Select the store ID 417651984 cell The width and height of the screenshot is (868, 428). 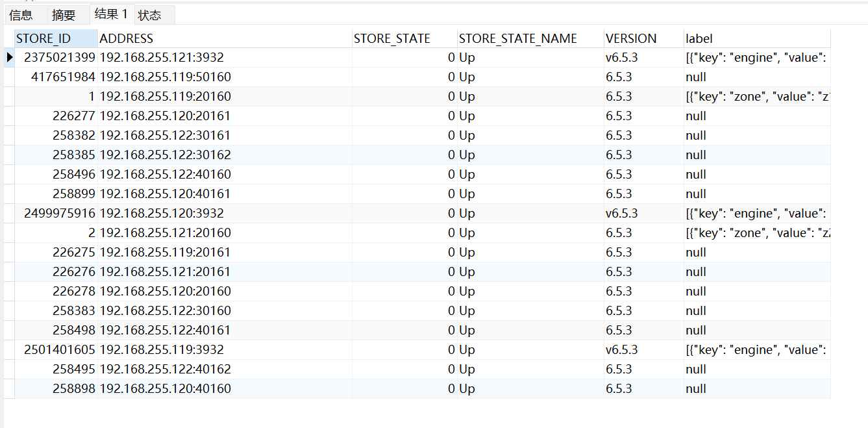pos(63,77)
